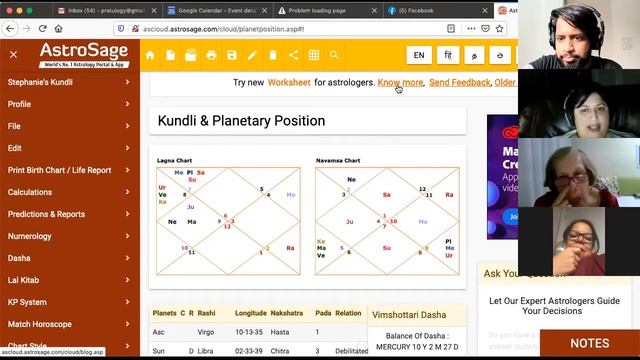Switch to Inbox Gmail tab
Image resolution: width=640 pixels, height=360 pixels.
[106, 11]
